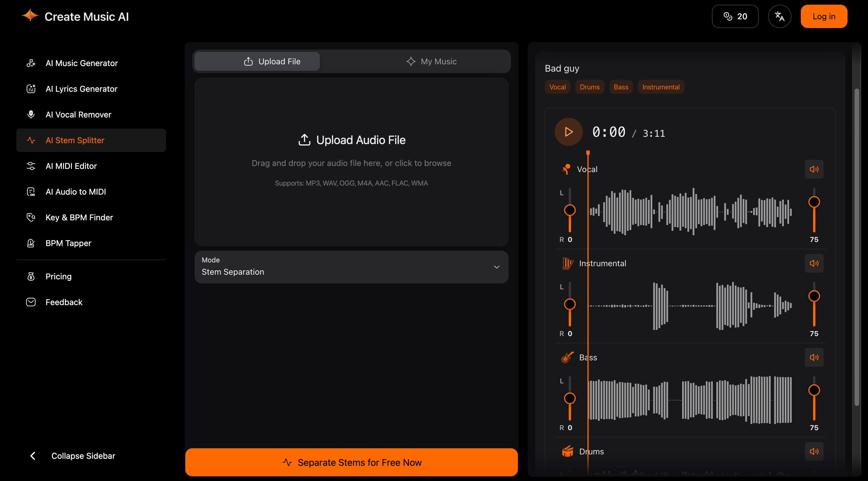Viewport: 868px width, 481px height.
Task: Mute the Bass stem
Action: tap(814, 357)
